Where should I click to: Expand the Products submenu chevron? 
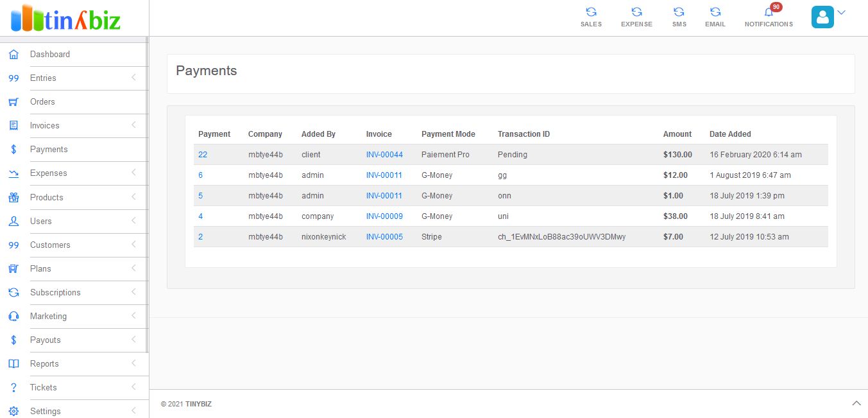[x=133, y=197]
